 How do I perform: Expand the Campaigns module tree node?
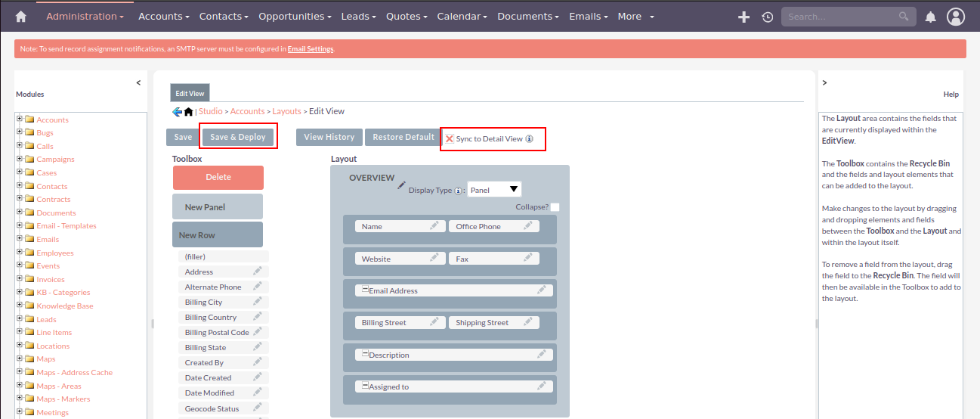click(20, 159)
